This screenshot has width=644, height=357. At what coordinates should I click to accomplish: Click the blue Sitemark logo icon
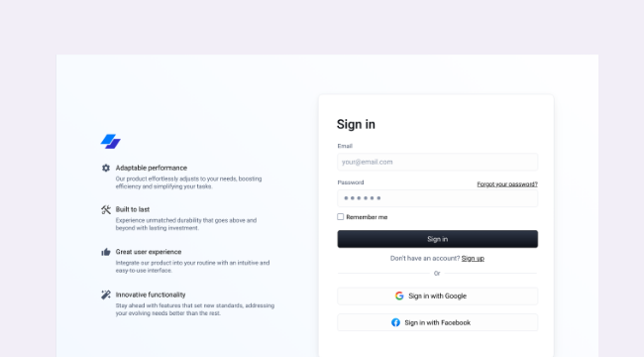coord(111,142)
